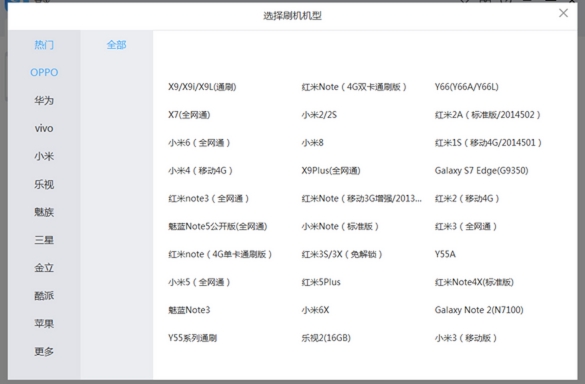Pick Y66(Y66A/Y66L) model

pos(466,87)
